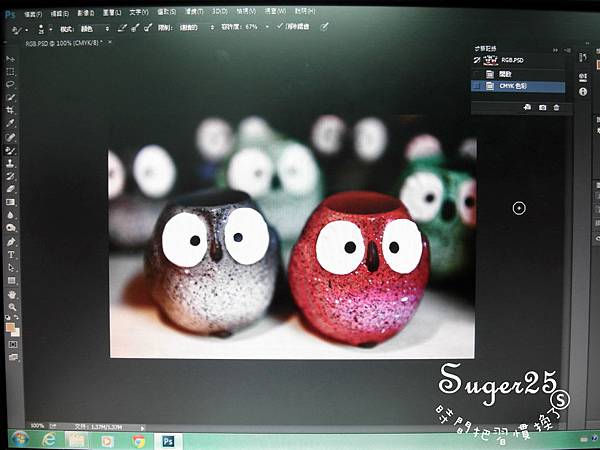Select the Move tool
Screen dimensions: 600x450
coord(11,59)
